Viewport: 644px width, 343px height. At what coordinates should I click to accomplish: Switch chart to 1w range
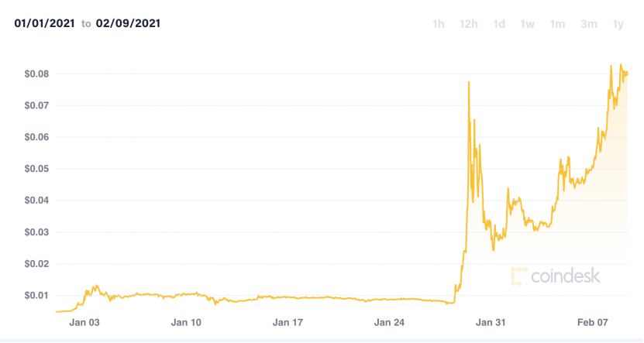coord(527,24)
